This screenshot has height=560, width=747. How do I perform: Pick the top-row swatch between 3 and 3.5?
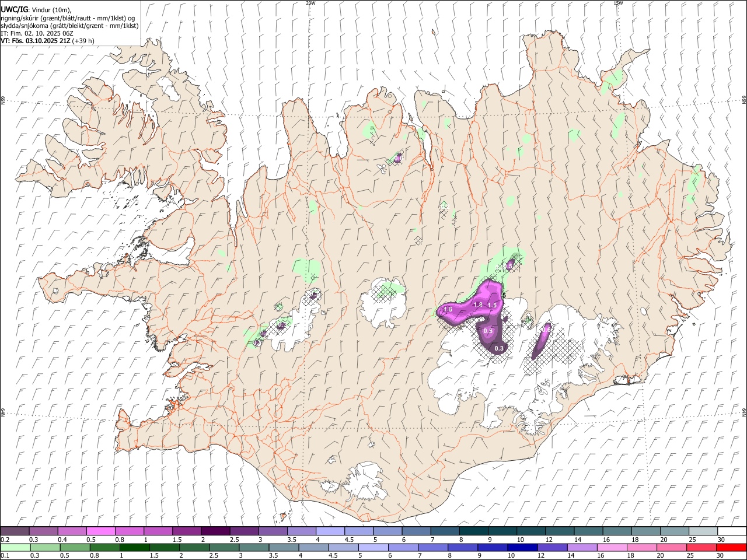273,531
